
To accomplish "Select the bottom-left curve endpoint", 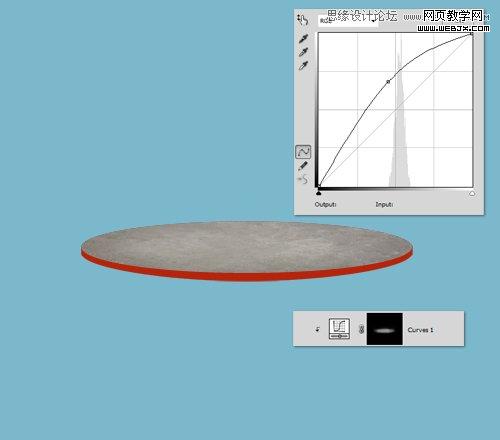I will pyautogui.click(x=319, y=186).
